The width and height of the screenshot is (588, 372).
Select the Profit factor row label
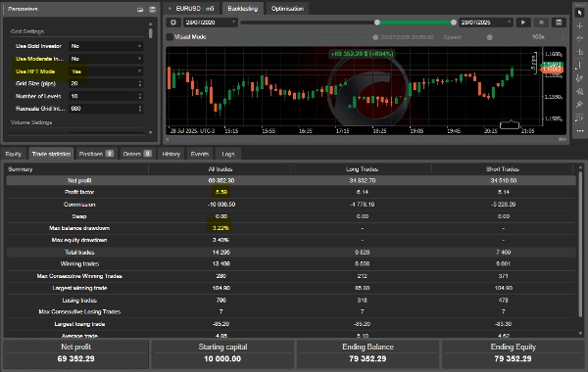[x=79, y=192]
